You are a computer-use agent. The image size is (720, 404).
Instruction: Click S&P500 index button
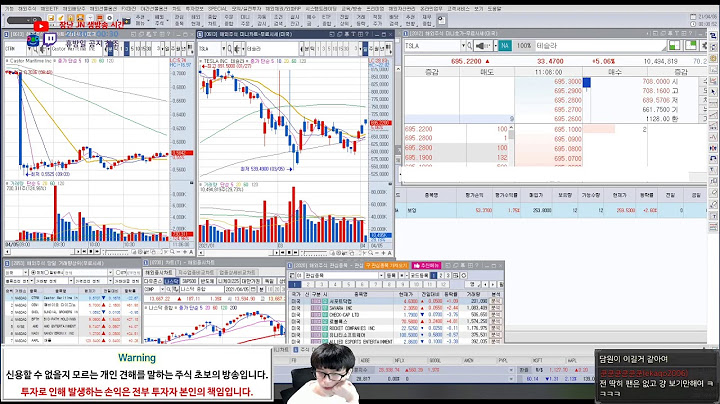pos(189,281)
